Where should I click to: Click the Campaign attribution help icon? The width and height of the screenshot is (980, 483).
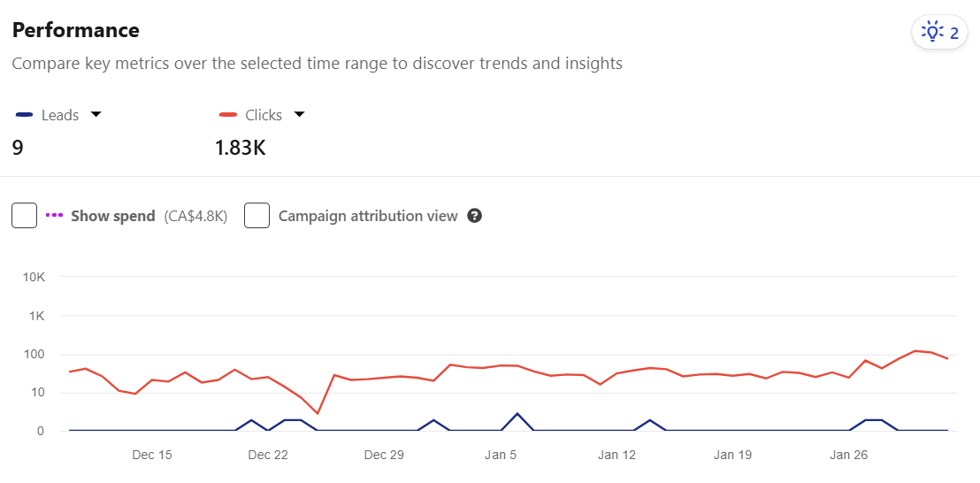pos(475,216)
